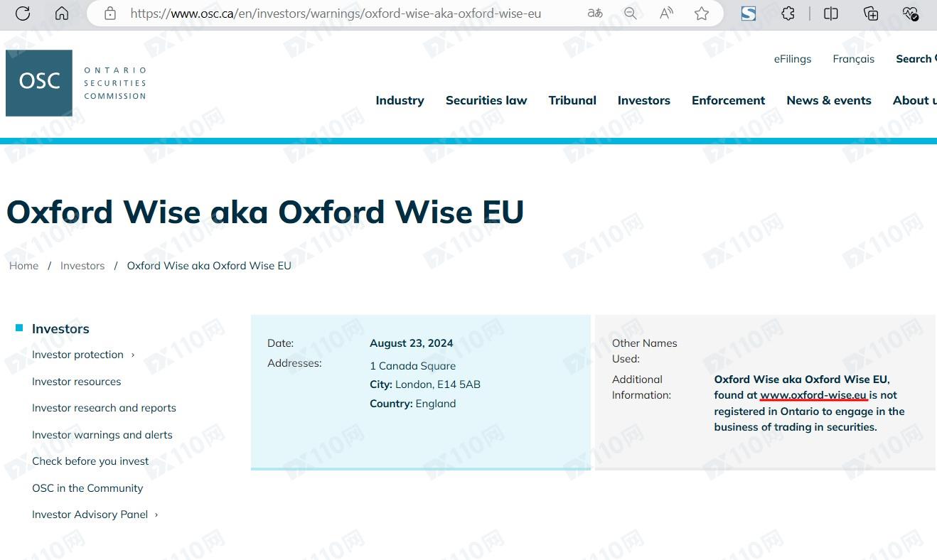Image resolution: width=937 pixels, height=560 pixels.
Task: Click the Other Names Used label
Action: click(x=644, y=351)
